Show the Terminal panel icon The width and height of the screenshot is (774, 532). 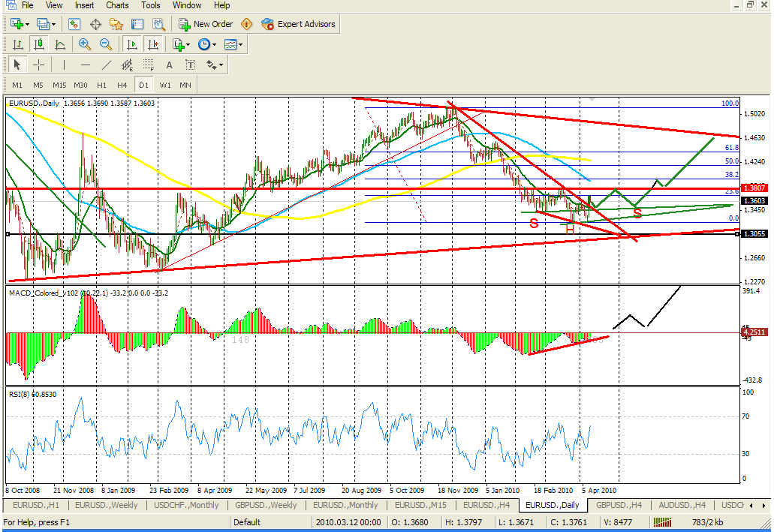pos(137,24)
